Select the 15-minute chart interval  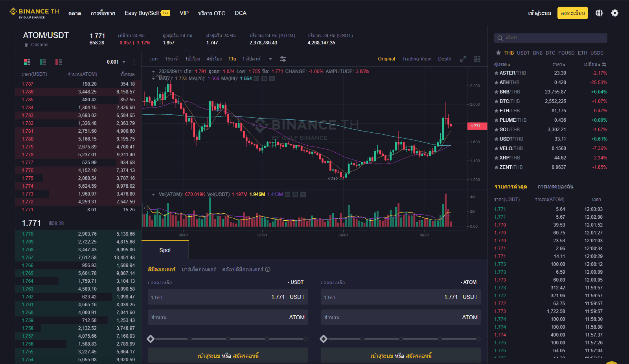point(171,59)
